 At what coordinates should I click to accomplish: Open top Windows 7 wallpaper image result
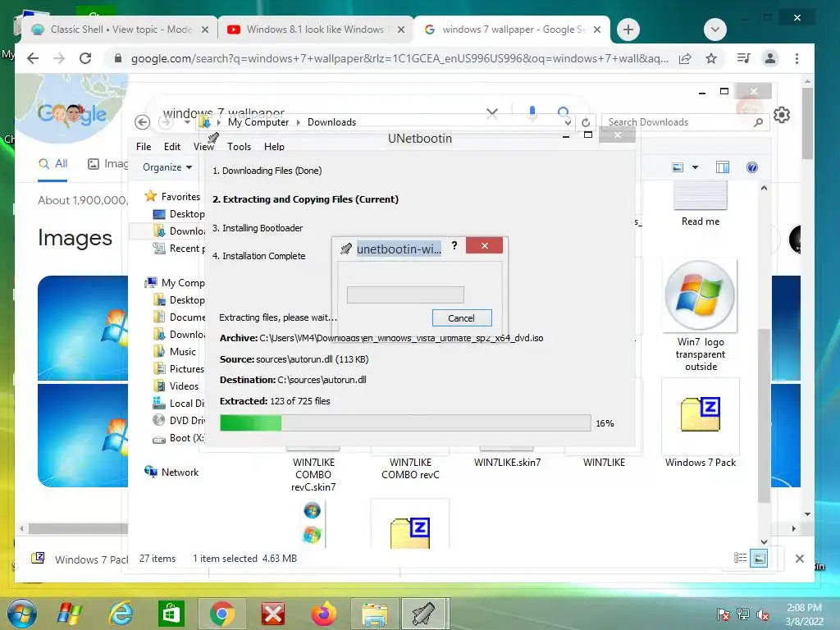tap(83, 328)
